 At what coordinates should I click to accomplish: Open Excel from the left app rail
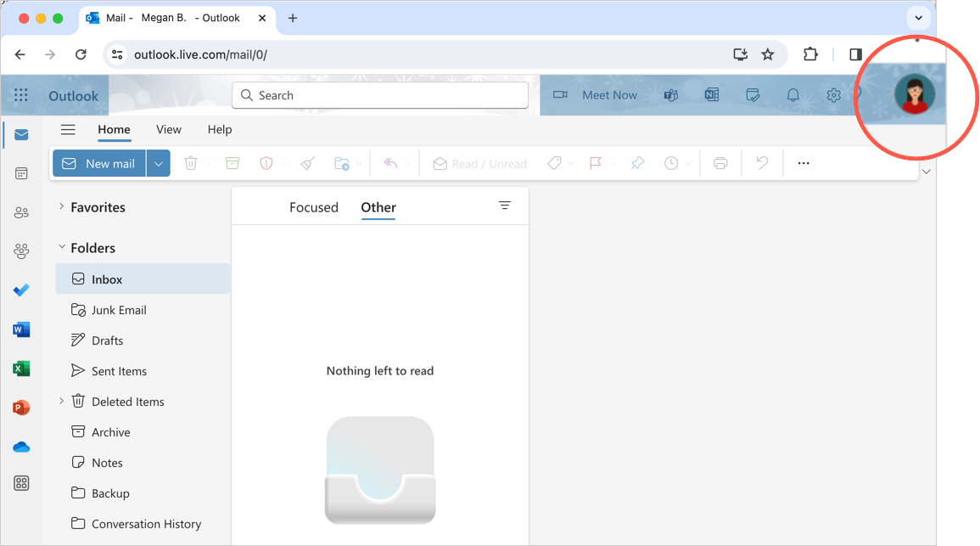(x=21, y=369)
